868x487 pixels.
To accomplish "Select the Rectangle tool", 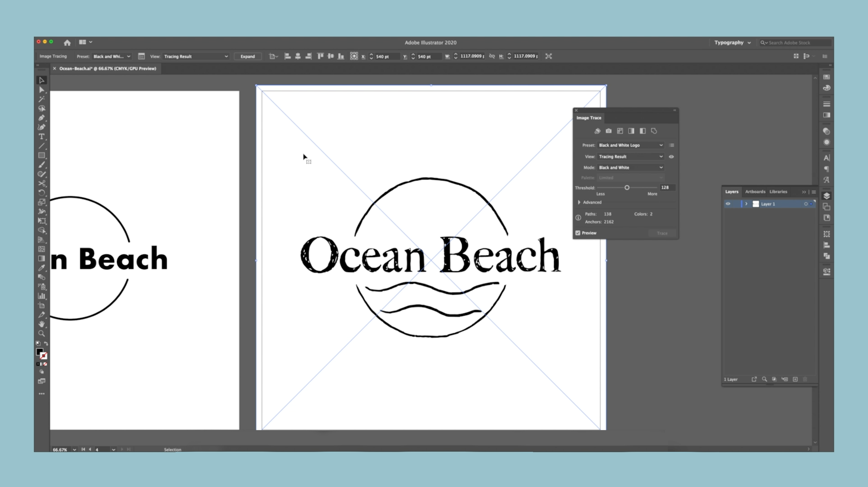I will pyautogui.click(x=41, y=156).
